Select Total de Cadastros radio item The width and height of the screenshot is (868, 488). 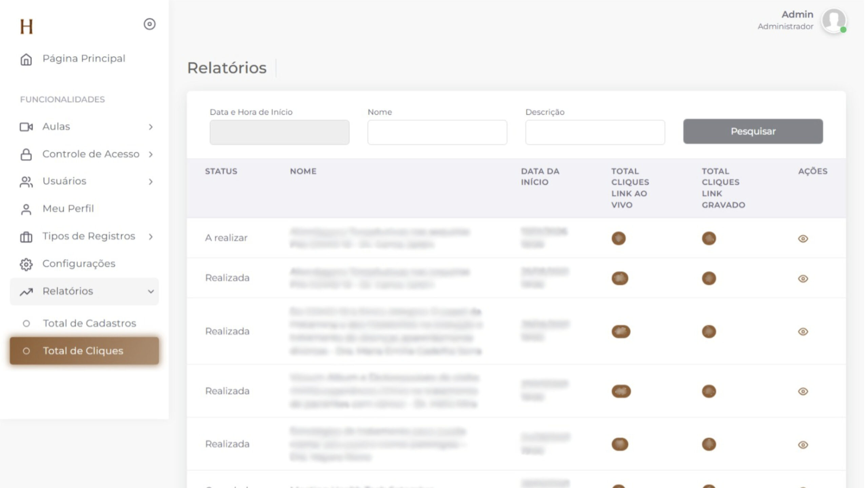point(26,324)
